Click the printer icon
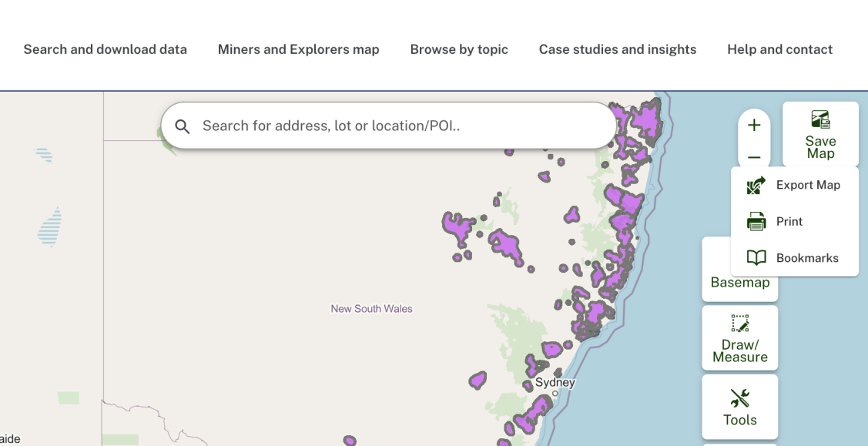 [x=756, y=221]
